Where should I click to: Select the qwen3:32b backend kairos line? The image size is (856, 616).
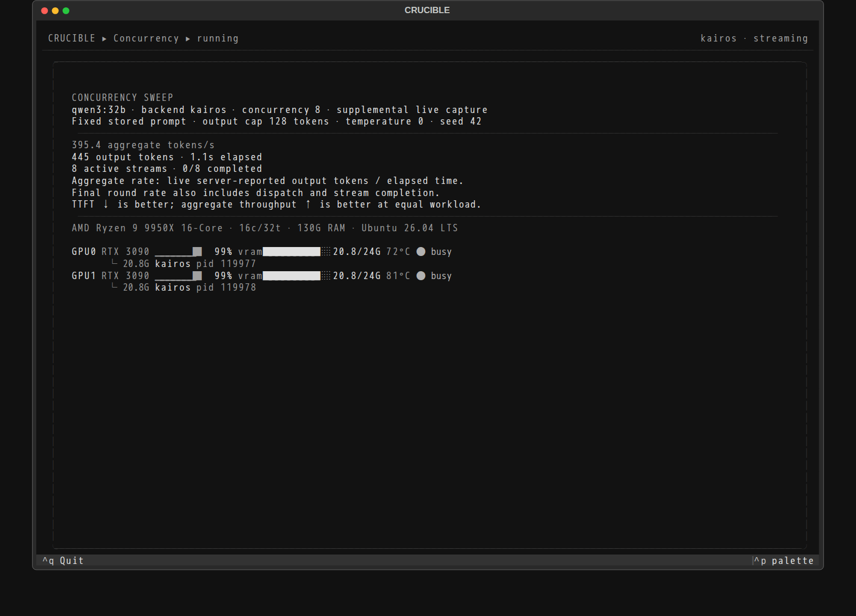tap(280, 110)
